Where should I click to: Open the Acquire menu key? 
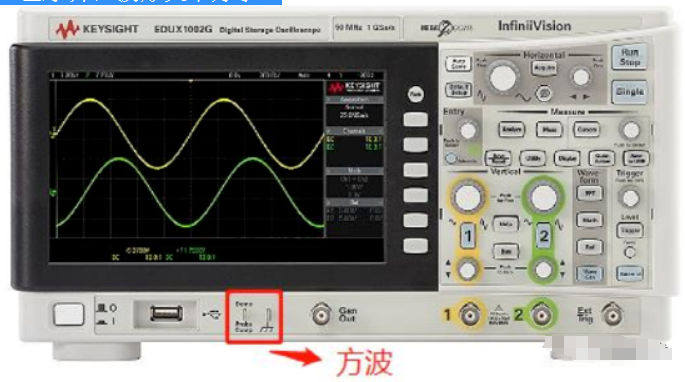tap(544, 68)
